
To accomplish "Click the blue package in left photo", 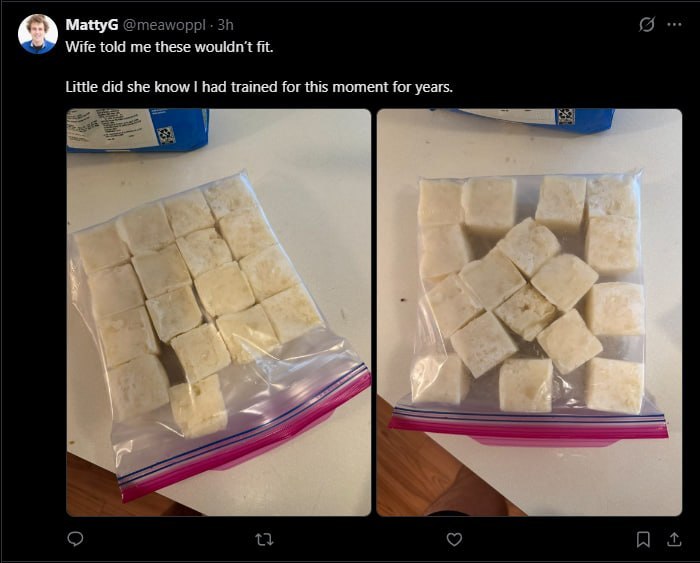I will tap(138, 129).
